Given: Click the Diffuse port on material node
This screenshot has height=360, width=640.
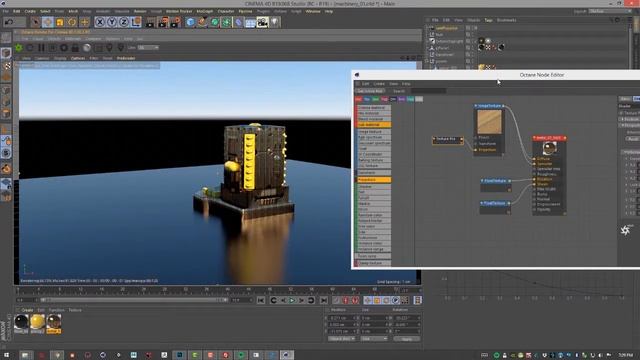Looking at the screenshot, I should (535, 158).
